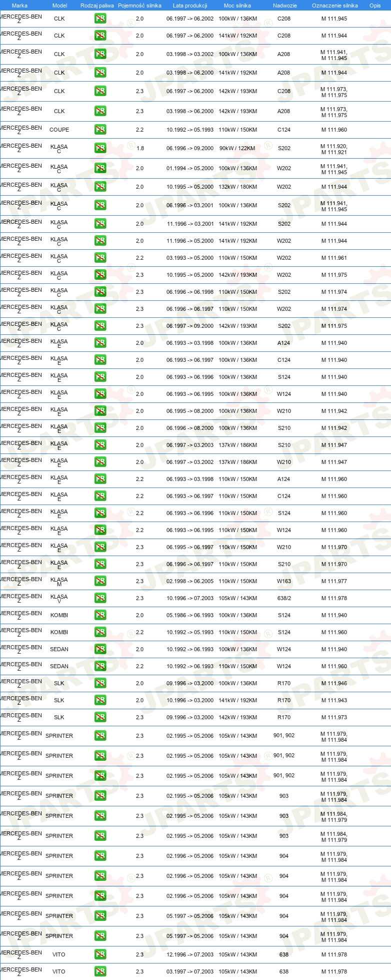Image resolution: width=391 pixels, height=980 pixels.
Task: Click fuel icon in KLASA C 132kW / 180KM row
Action: [100, 187]
